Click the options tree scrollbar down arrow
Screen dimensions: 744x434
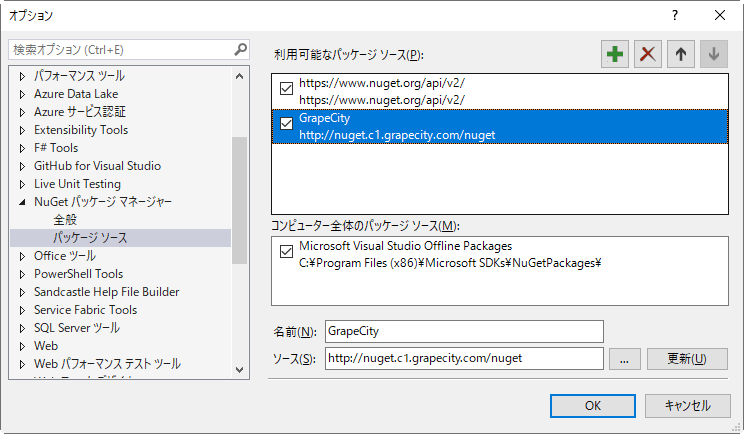(x=240, y=369)
